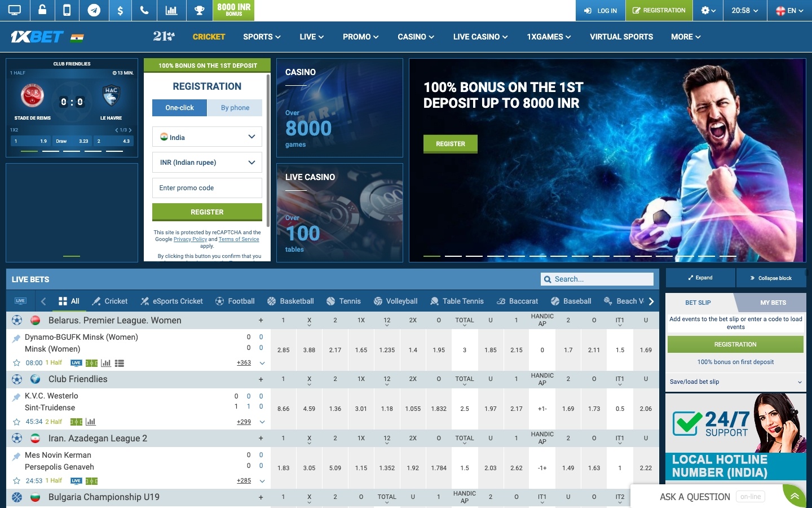Click the green REGISTER button on the banner
This screenshot has width=812, height=508.
pyautogui.click(x=449, y=144)
